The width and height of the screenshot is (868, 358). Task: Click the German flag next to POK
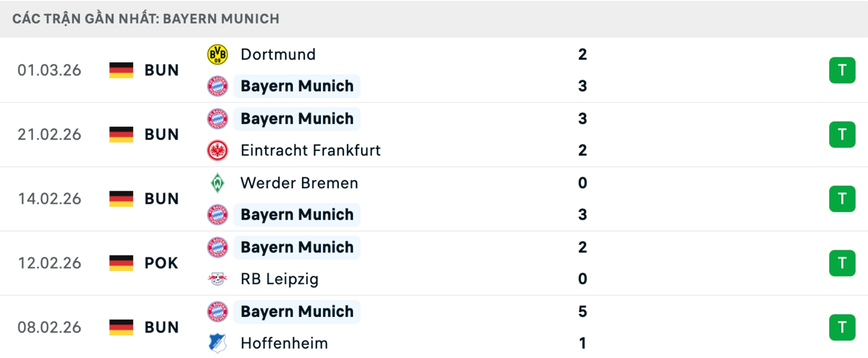[121, 263]
